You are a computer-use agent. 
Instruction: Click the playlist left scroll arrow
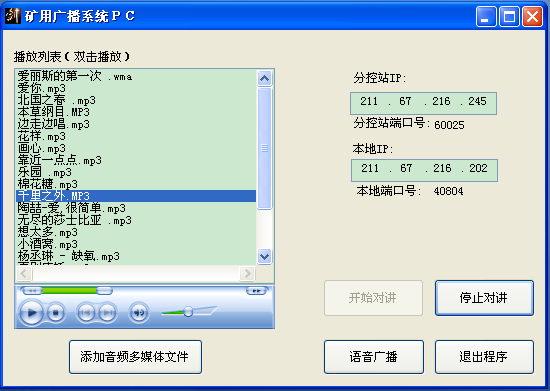[24, 273]
